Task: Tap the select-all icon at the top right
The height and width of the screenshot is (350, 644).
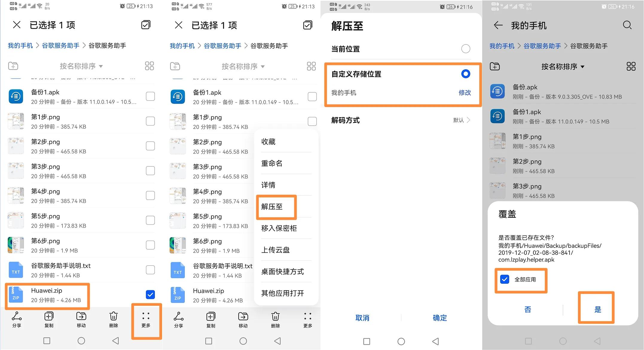Action: click(x=146, y=25)
